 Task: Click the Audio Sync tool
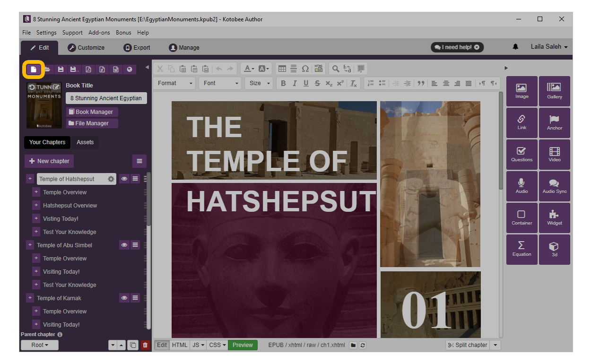coord(554,186)
